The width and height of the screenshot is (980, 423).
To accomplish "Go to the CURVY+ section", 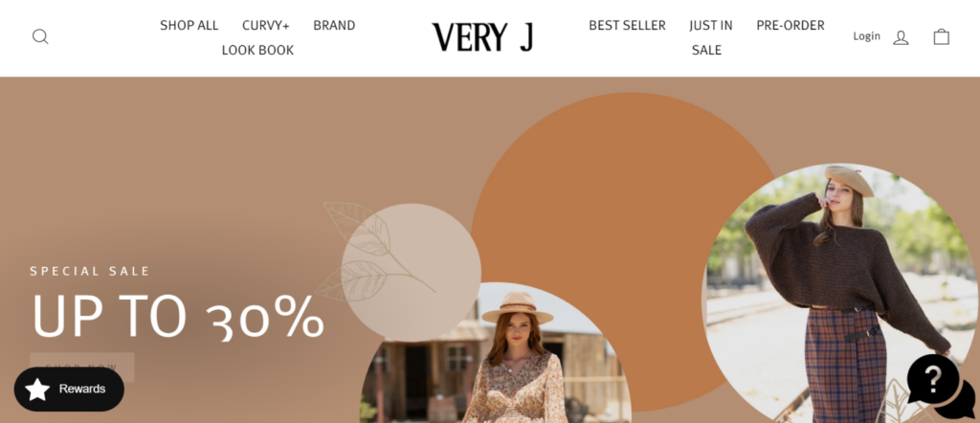I will (266, 26).
